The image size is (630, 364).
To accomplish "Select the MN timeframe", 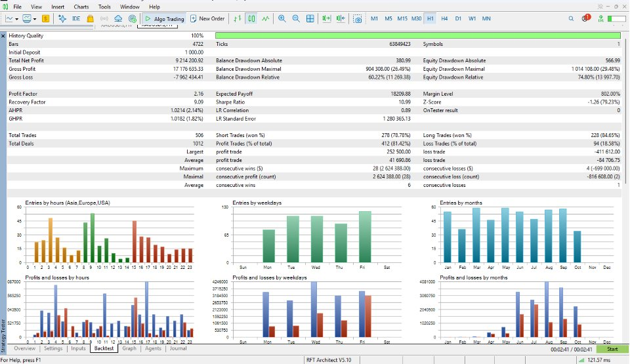I will click(x=486, y=18).
